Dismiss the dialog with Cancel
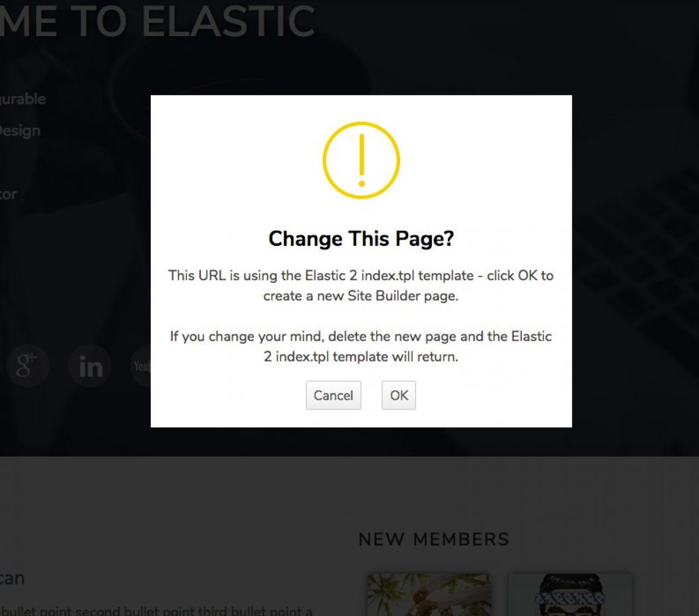This screenshot has width=699, height=616. 333,395
